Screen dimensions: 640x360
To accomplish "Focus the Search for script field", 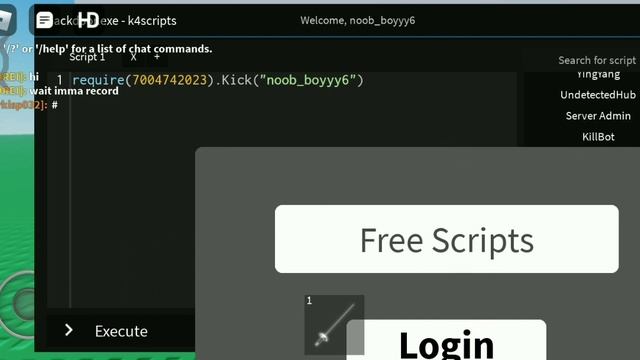I will [596, 60].
